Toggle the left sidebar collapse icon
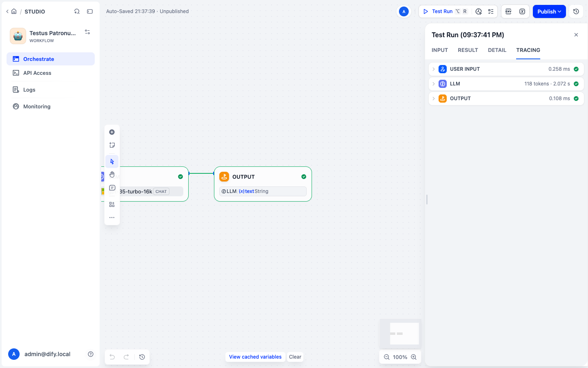 coord(90,11)
